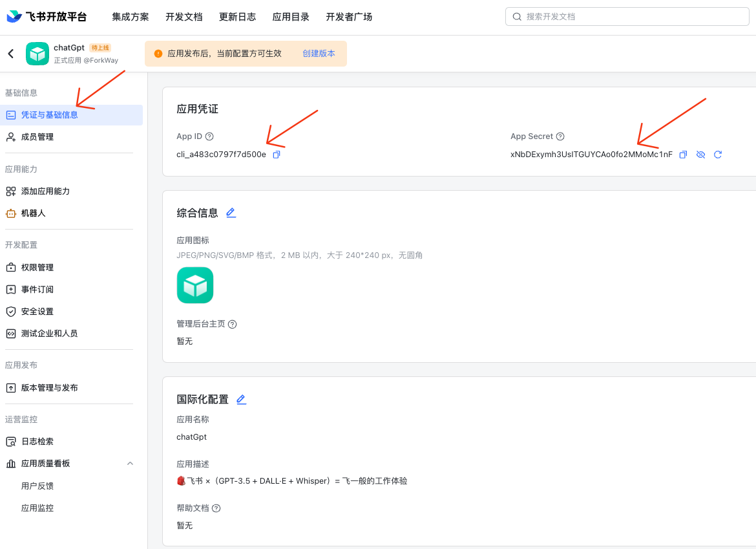Hide the App Secret with eye icon

[700, 155]
